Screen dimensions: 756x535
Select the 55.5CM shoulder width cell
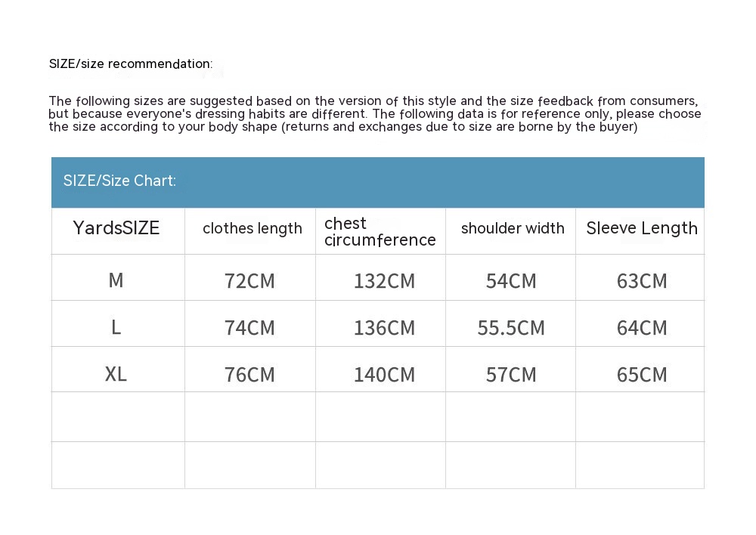point(511,328)
